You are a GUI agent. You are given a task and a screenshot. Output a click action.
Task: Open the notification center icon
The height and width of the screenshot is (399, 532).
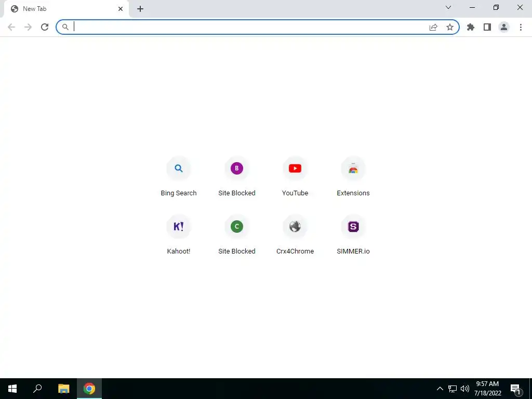(515, 389)
